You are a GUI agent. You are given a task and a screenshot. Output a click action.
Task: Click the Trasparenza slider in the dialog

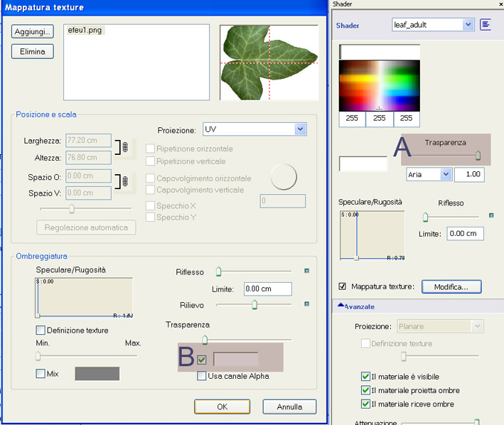(x=205, y=340)
